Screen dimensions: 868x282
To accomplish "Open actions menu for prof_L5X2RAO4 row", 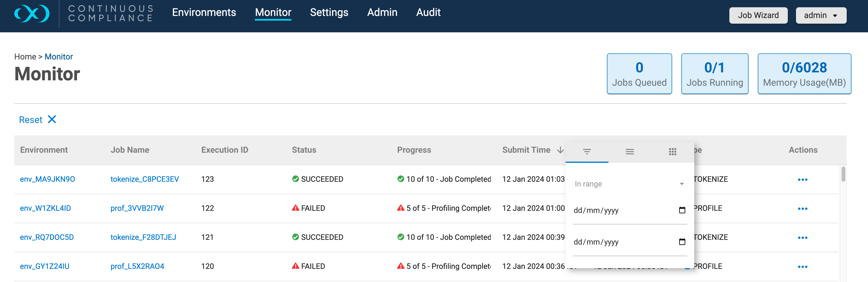I will tap(802, 267).
